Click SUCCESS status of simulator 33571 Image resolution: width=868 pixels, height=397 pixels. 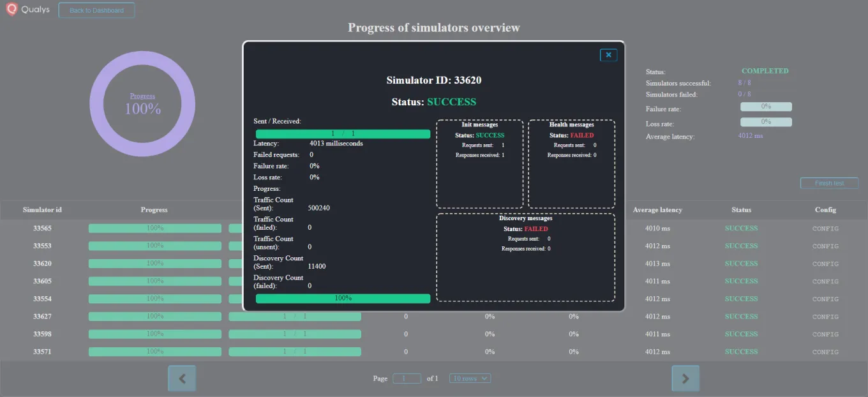tap(741, 352)
